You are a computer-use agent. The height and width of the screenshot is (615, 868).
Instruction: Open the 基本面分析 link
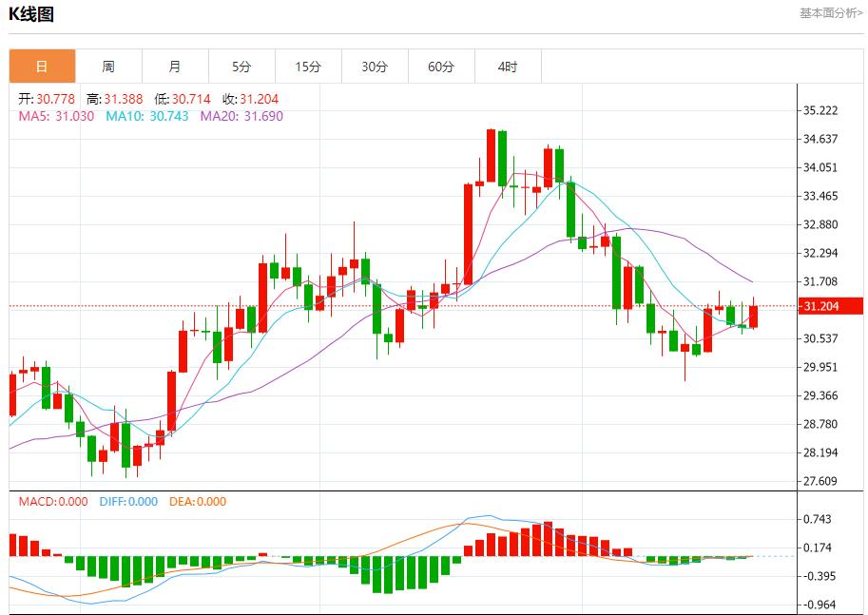tap(831, 13)
